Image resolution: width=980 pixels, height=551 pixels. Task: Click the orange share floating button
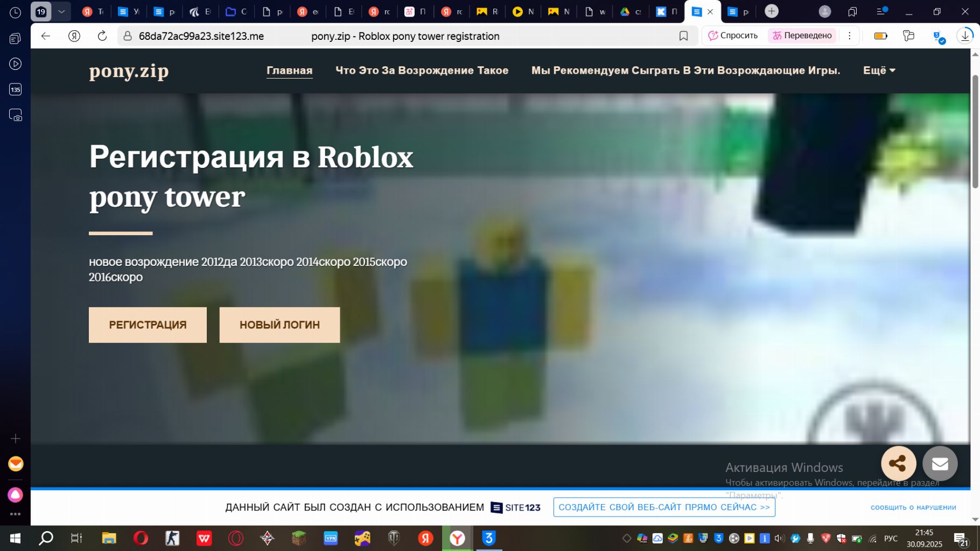pyautogui.click(x=898, y=463)
